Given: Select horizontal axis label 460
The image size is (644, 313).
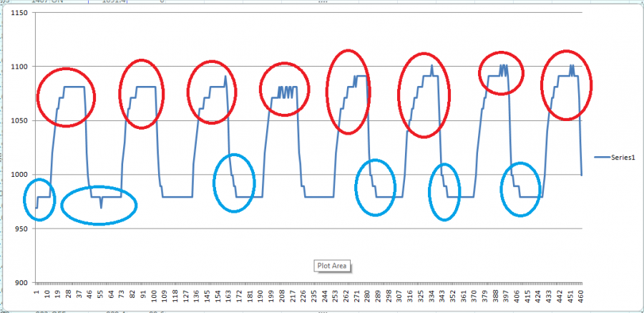Looking at the screenshot, I should tap(580, 297).
